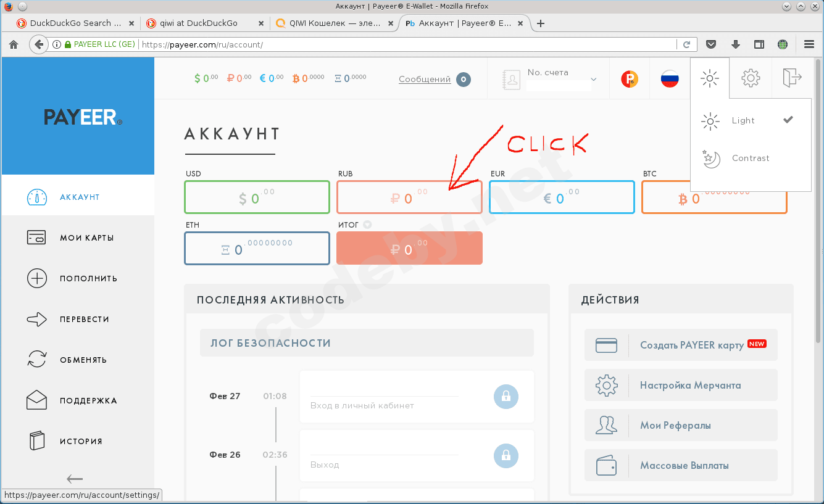
Task: Click the ИТОГ total balance box
Action: (409, 248)
